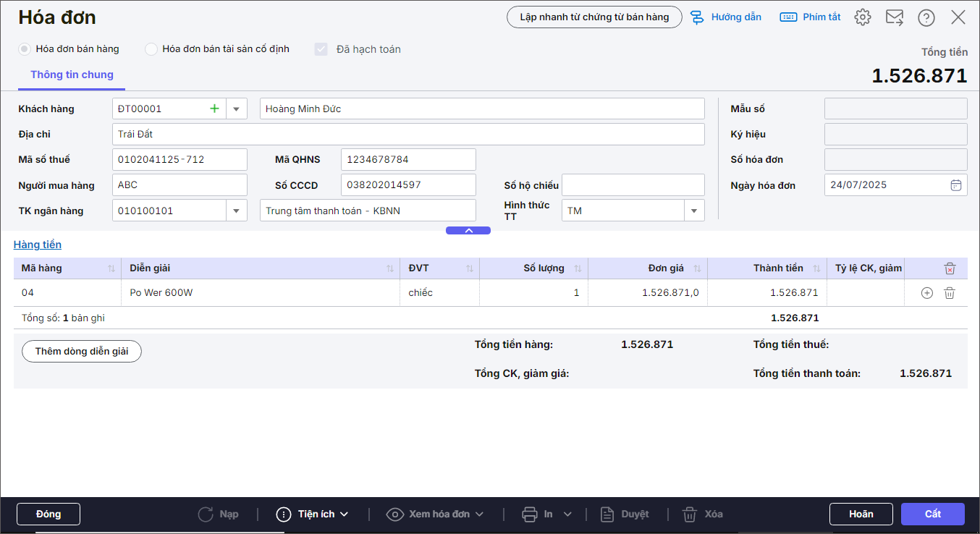This screenshot has height=534, width=980.
Task: Click delete-all trash icon in table header
Action: (x=950, y=268)
